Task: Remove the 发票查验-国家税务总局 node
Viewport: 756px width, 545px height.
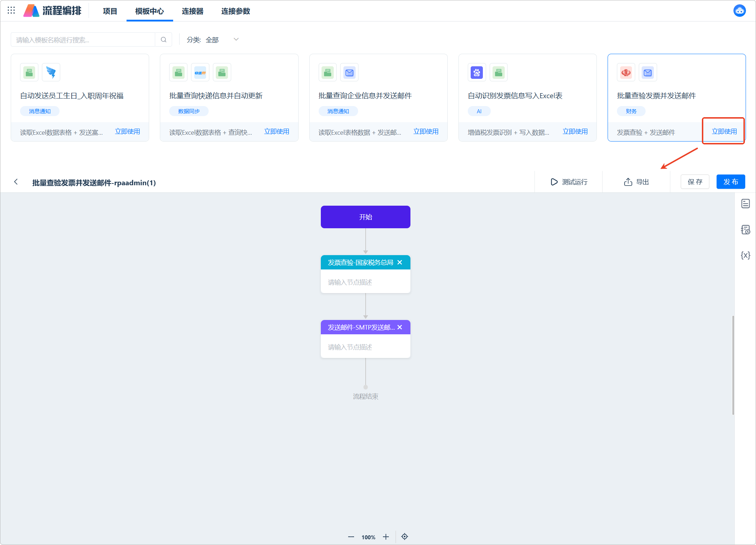Action: [x=400, y=263]
